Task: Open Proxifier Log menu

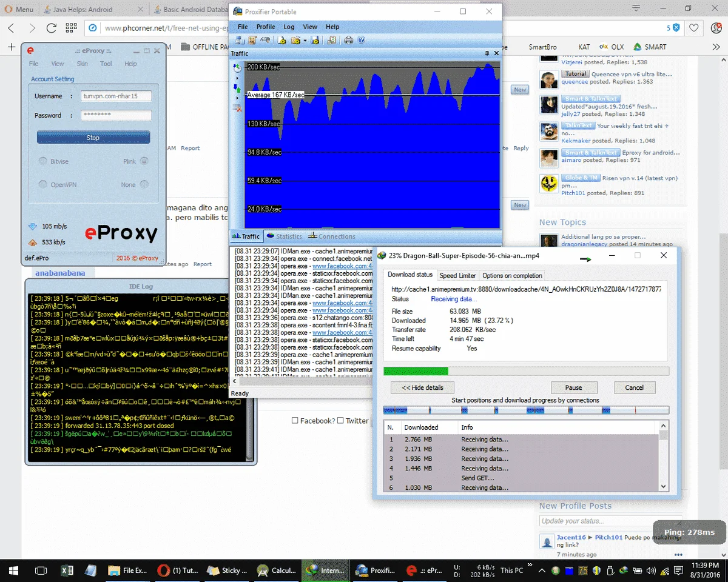Action: [289, 27]
